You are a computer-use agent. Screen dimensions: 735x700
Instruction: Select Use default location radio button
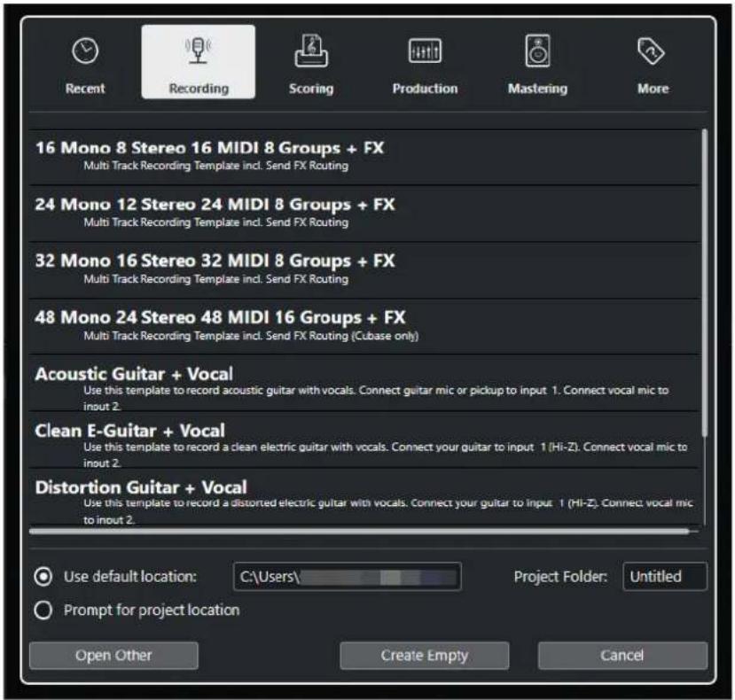[43, 576]
